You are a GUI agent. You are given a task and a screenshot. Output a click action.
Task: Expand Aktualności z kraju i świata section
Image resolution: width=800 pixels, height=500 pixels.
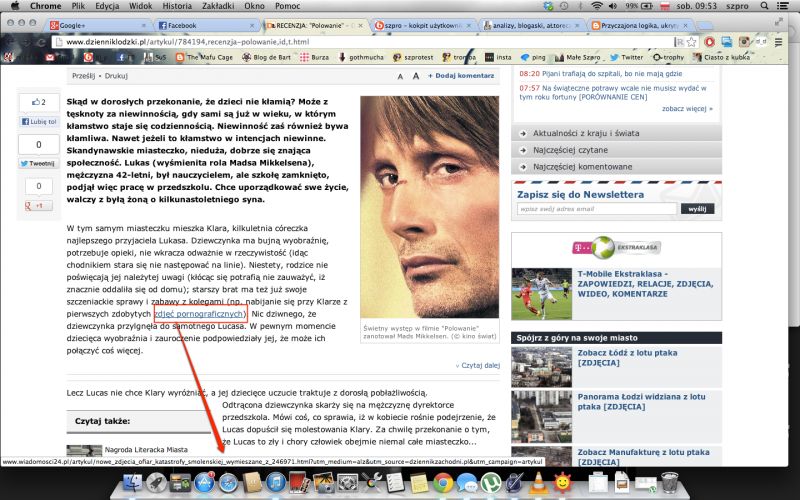[x=616, y=133]
